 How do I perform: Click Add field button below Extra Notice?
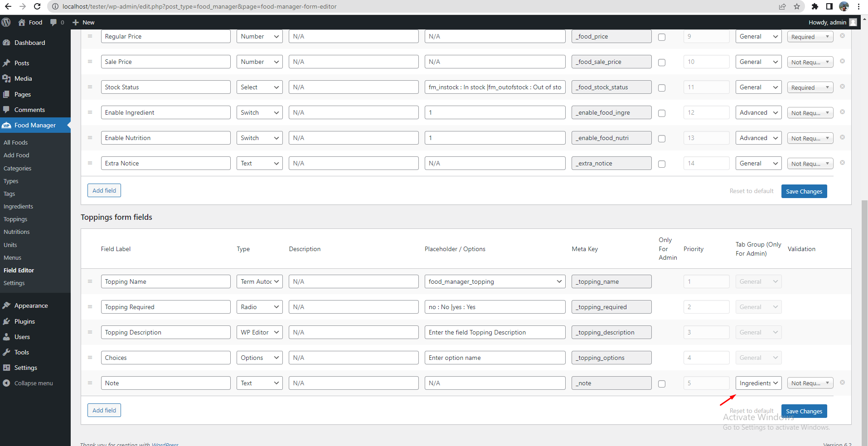(104, 190)
